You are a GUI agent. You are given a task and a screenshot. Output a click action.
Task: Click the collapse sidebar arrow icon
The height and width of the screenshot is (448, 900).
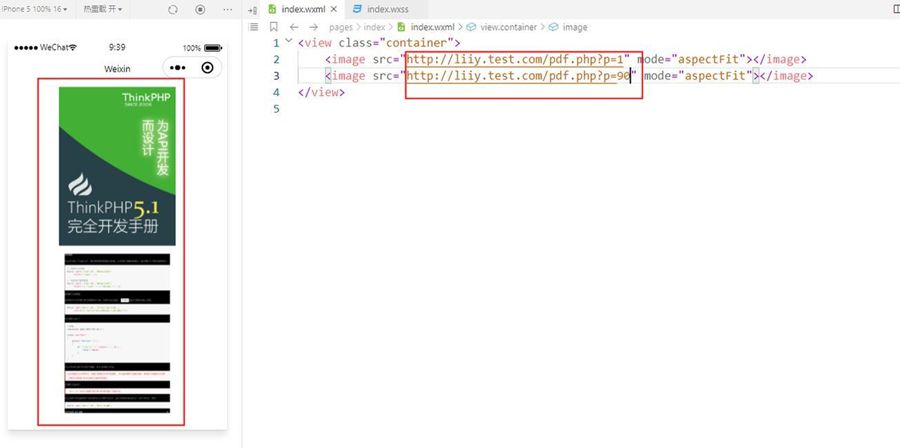click(253, 9)
